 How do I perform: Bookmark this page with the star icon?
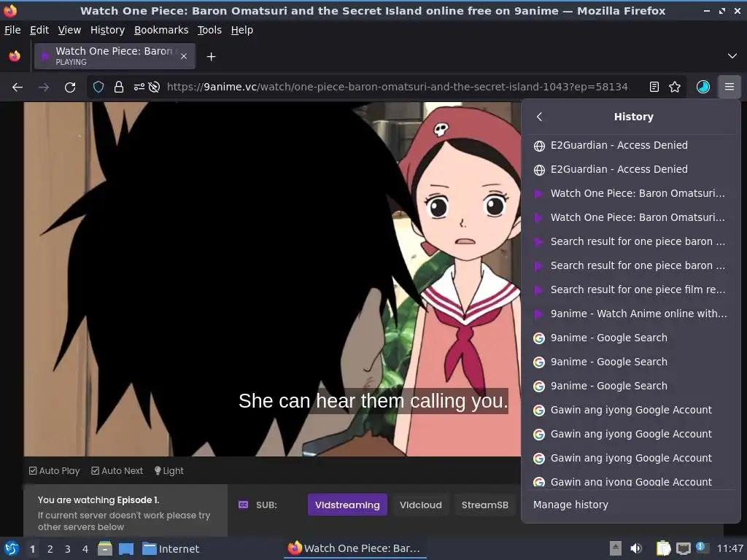pos(675,87)
